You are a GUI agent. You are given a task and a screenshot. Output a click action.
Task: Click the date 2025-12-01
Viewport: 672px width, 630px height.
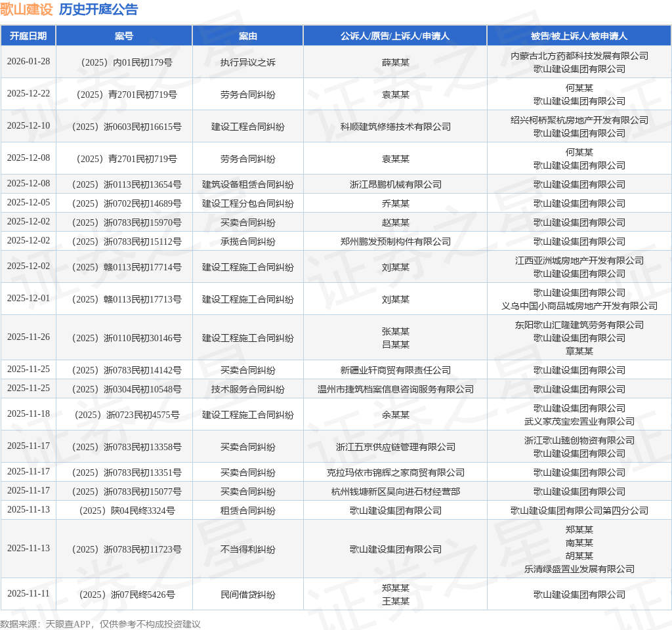[x=28, y=299]
